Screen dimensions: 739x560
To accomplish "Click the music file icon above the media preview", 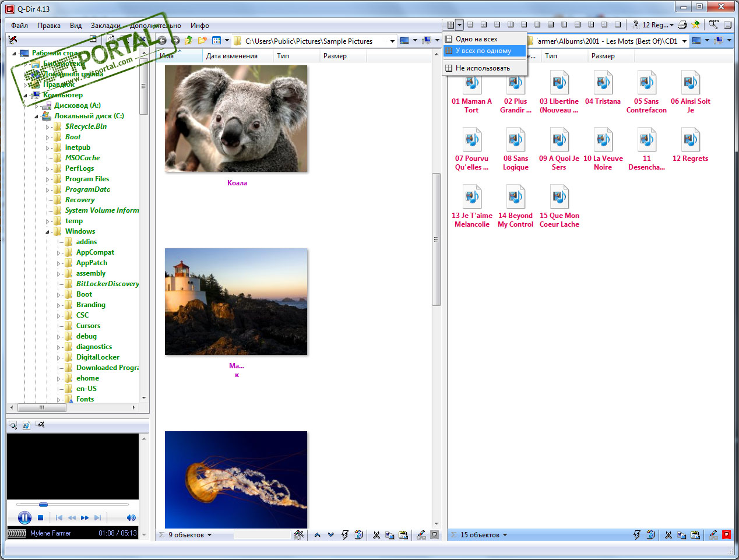I will (x=26, y=425).
